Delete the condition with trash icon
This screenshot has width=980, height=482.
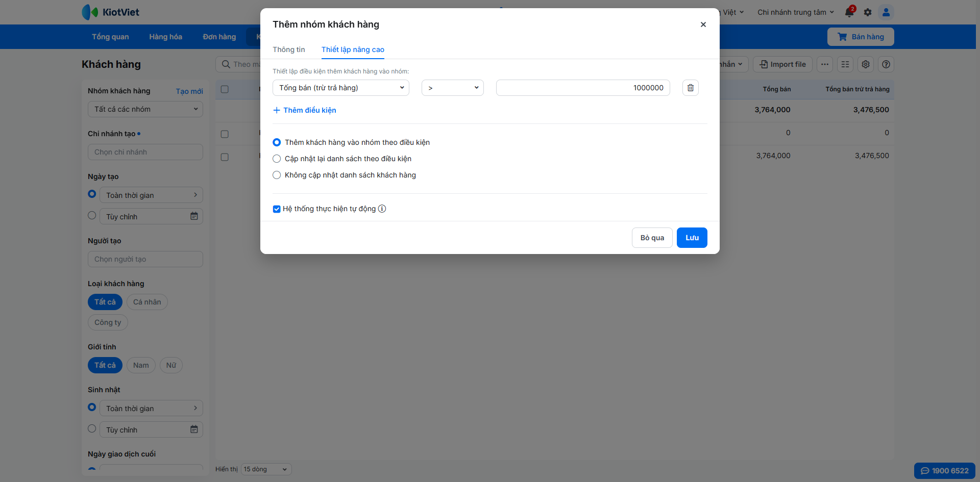tap(690, 88)
